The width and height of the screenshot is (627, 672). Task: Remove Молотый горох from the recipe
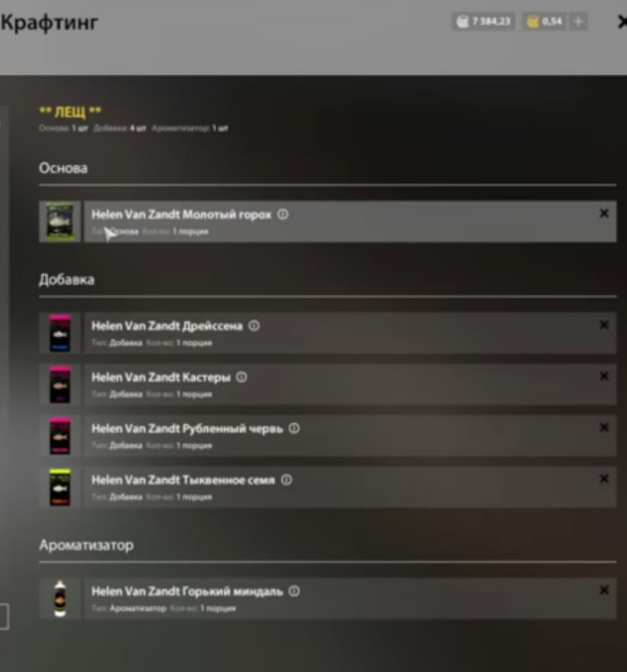coord(604,213)
